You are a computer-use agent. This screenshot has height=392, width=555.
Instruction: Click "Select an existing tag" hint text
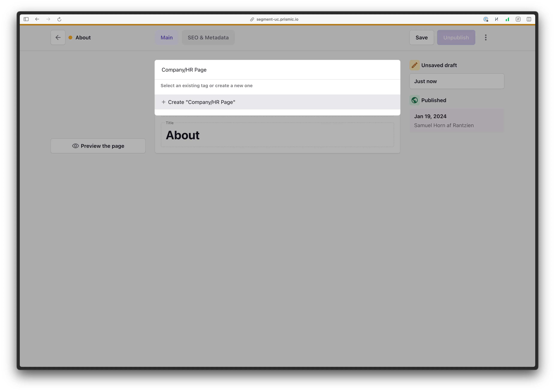tap(206, 85)
